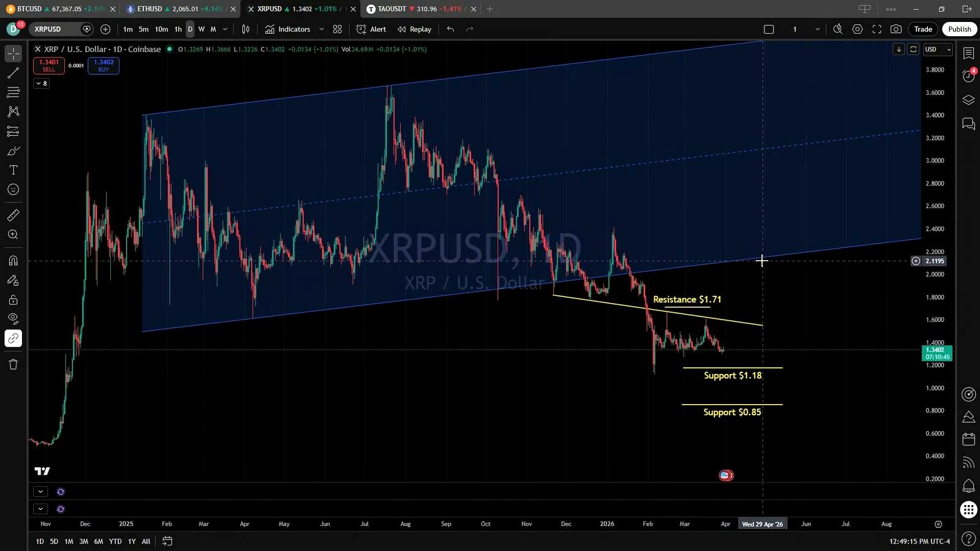
Task: Open the help center question icon
Action: [968, 539]
